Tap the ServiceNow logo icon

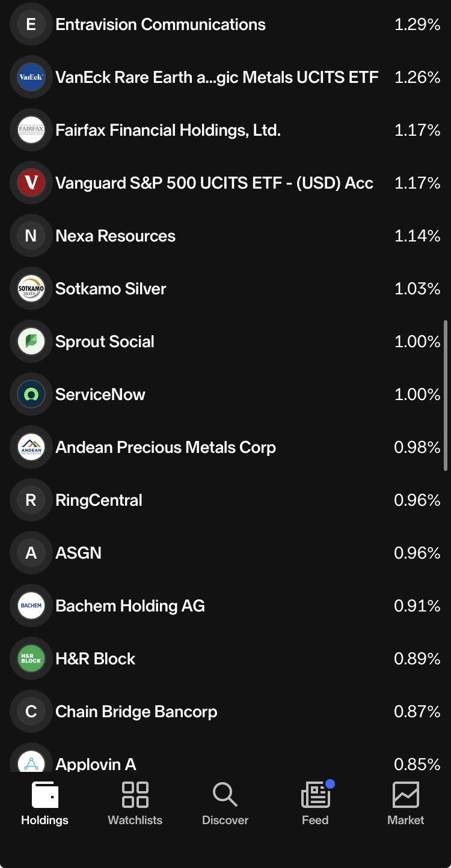click(x=31, y=395)
